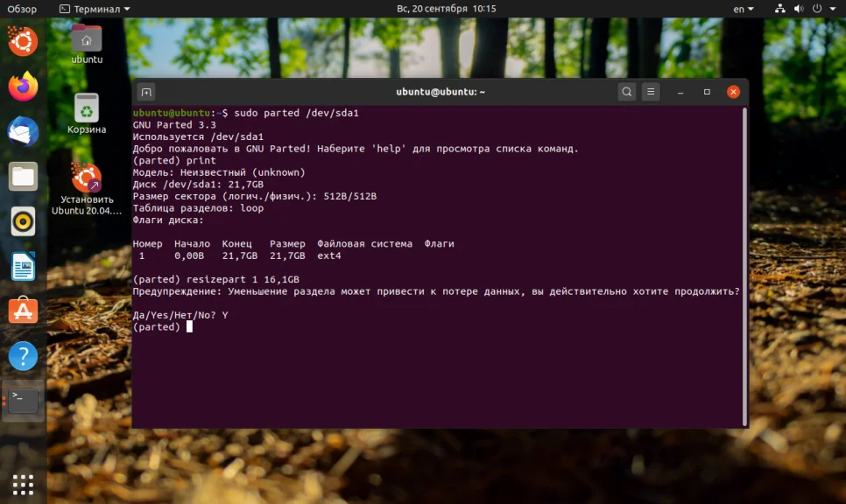The height and width of the screenshot is (504, 846).
Task: Select the Terminal icon in the dock
Action: click(23, 401)
